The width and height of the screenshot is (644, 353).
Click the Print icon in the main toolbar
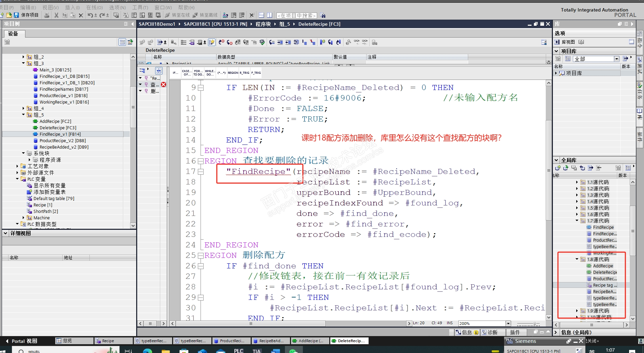point(47,15)
